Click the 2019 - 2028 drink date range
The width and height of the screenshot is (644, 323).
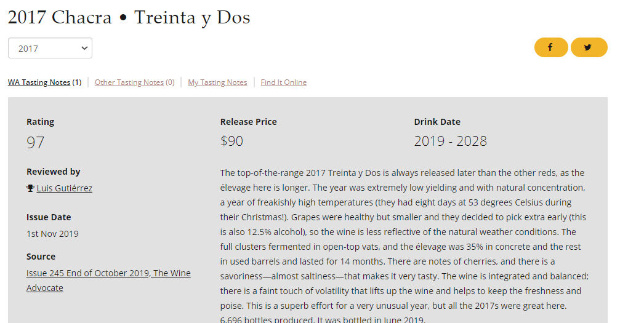[450, 142]
